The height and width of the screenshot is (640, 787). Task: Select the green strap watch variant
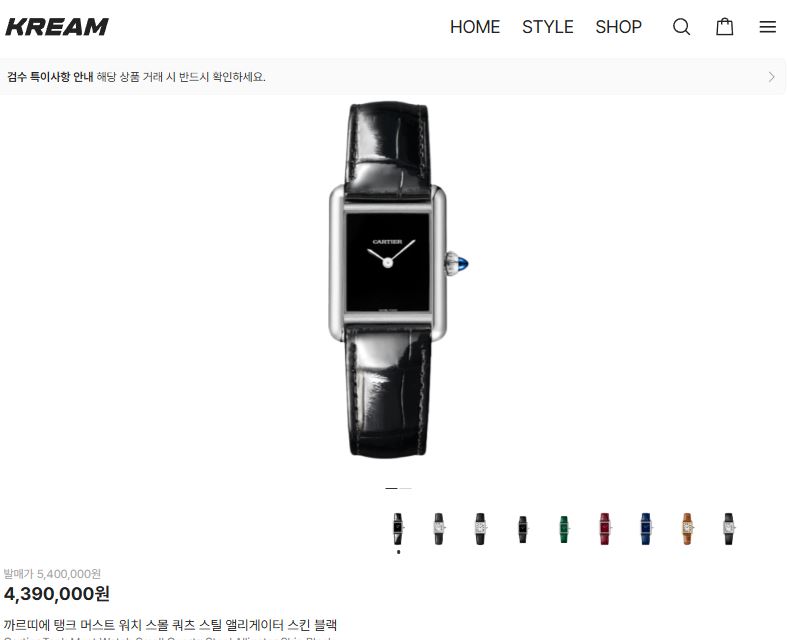point(564,529)
